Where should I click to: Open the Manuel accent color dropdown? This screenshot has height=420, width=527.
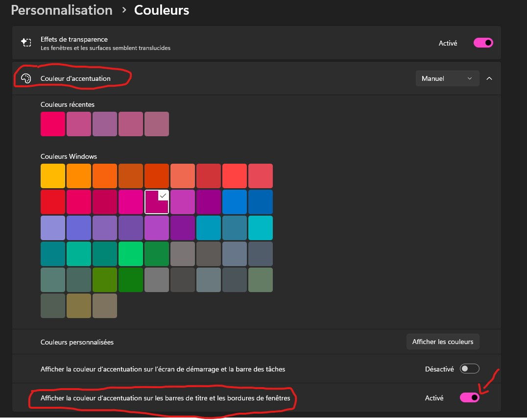tap(447, 78)
